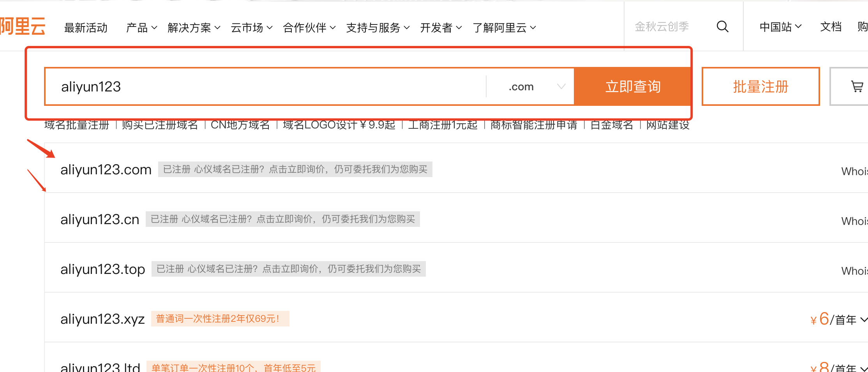Select 最新活动 in navigation bar
Image resolution: width=868 pixels, height=372 pixels.
86,28
